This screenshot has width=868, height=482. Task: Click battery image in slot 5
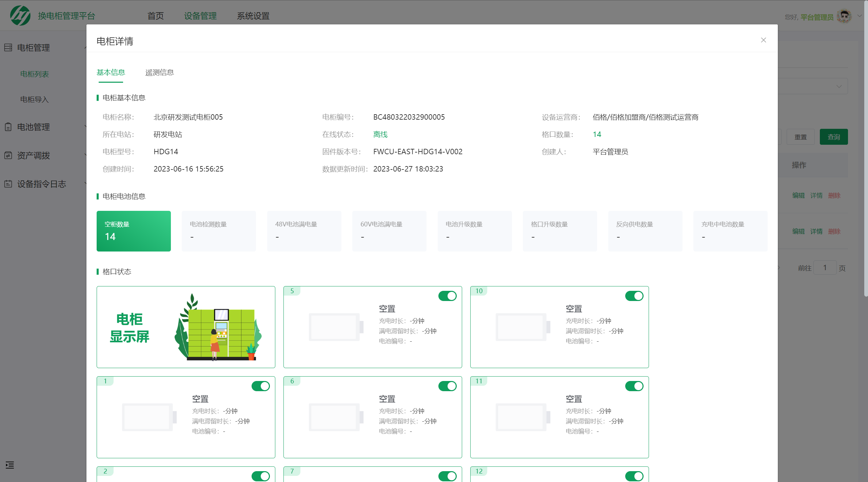[x=336, y=327]
